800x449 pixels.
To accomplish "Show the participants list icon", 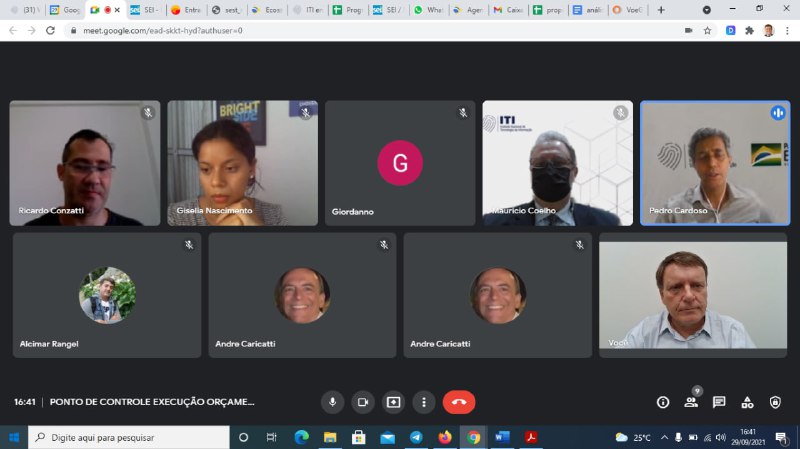I will coord(691,402).
